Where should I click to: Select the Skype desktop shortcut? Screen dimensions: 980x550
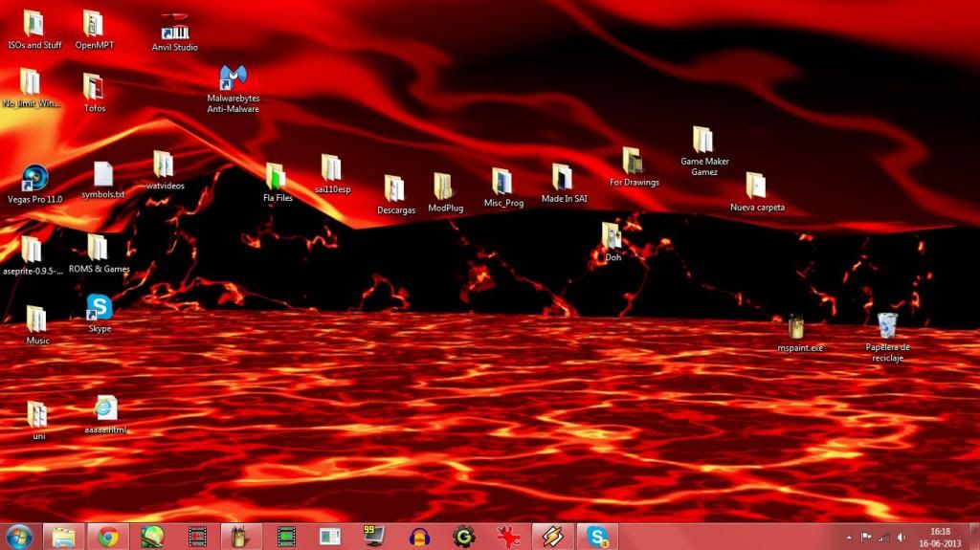(x=100, y=308)
